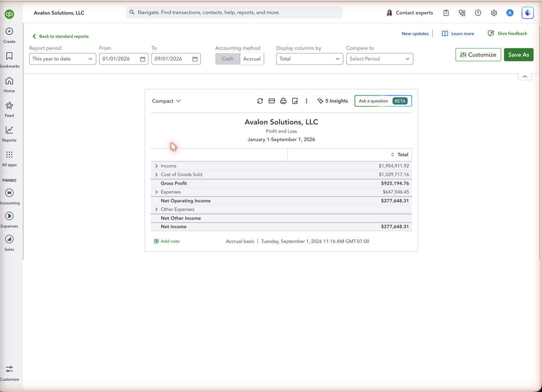Image resolution: width=542 pixels, height=392 pixels.
Task: Switch accounting method to Cash
Action: [x=228, y=59]
